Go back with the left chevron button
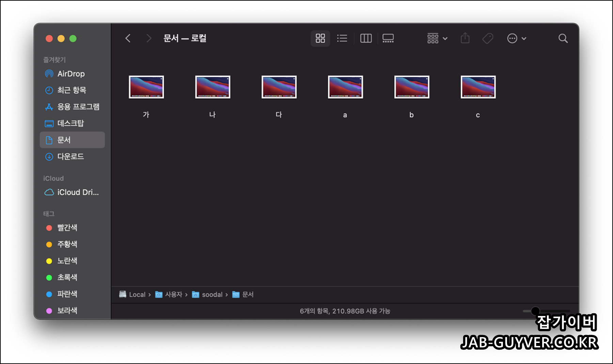The height and width of the screenshot is (364, 613). pos(128,38)
